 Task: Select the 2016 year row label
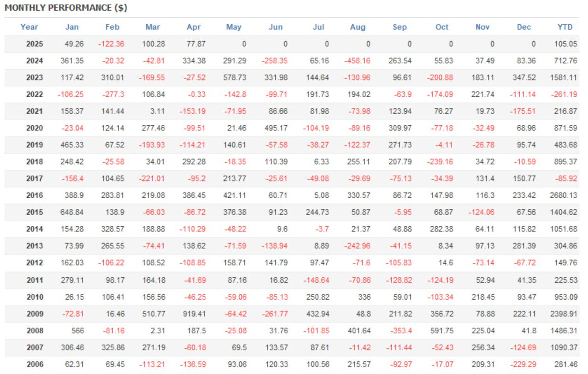(x=35, y=195)
